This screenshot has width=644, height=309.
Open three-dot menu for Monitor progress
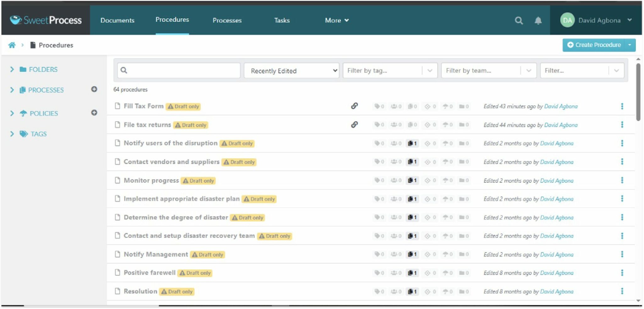(622, 180)
